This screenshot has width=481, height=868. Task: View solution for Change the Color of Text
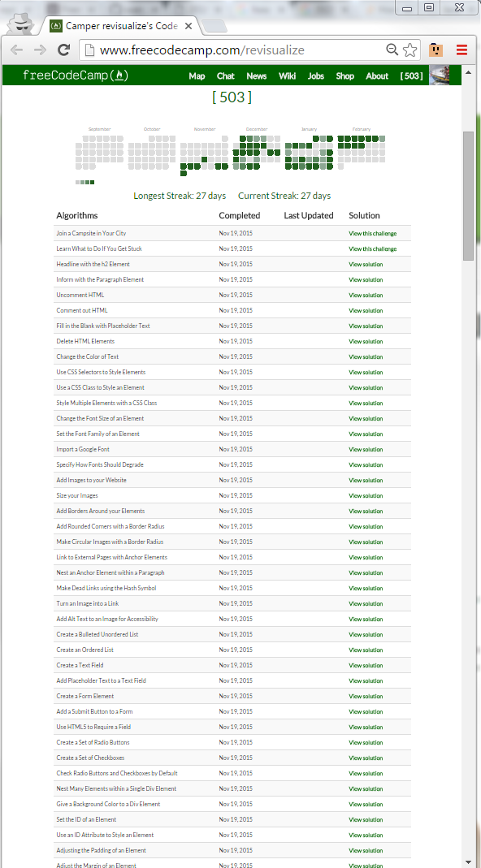point(366,357)
